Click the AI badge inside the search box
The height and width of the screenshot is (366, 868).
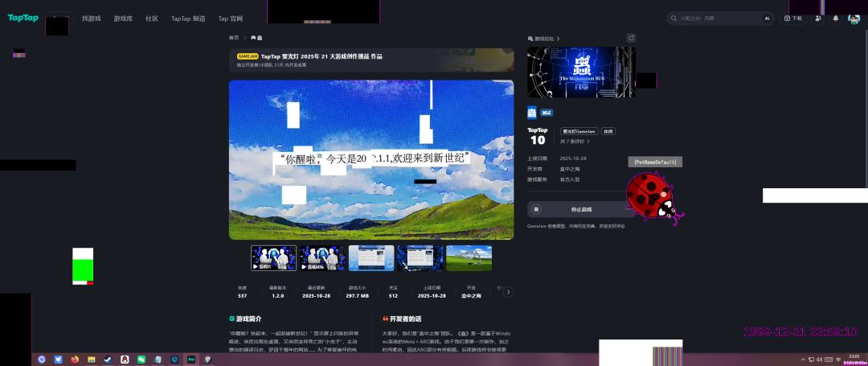click(x=768, y=19)
